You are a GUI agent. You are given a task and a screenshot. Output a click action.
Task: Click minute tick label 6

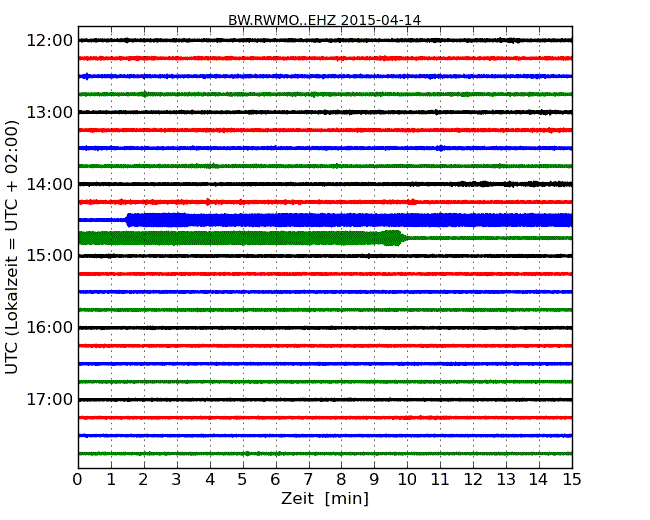(275, 479)
